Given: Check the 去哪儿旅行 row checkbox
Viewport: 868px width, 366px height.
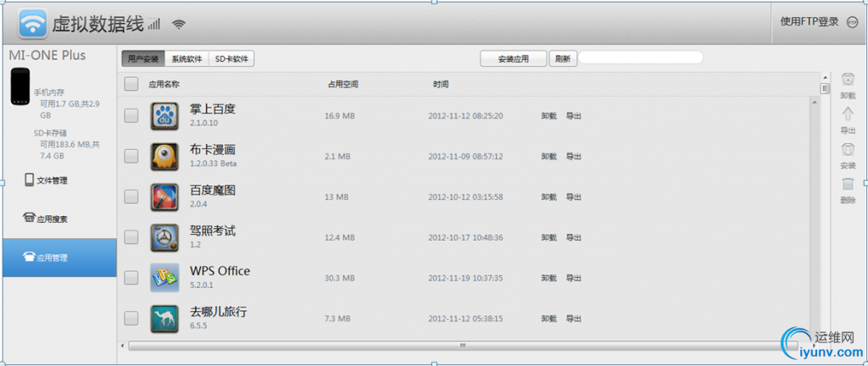Looking at the screenshot, I should coord(131,318).
